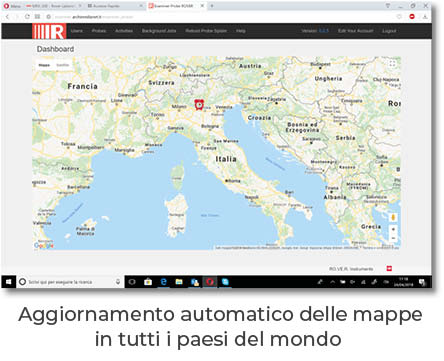Click the red adblock icon in address bar
This screenshot has height=361, width=444.
click(412, 16)
